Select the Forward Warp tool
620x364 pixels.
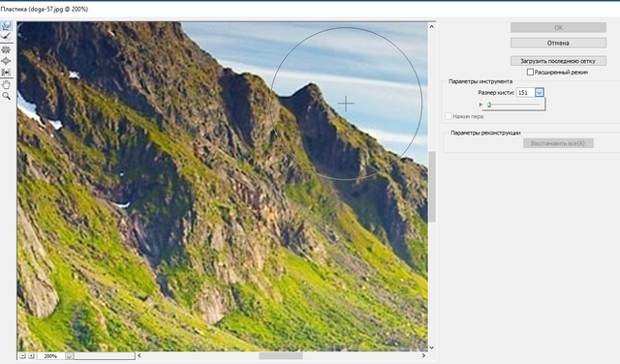coord(7,26)
